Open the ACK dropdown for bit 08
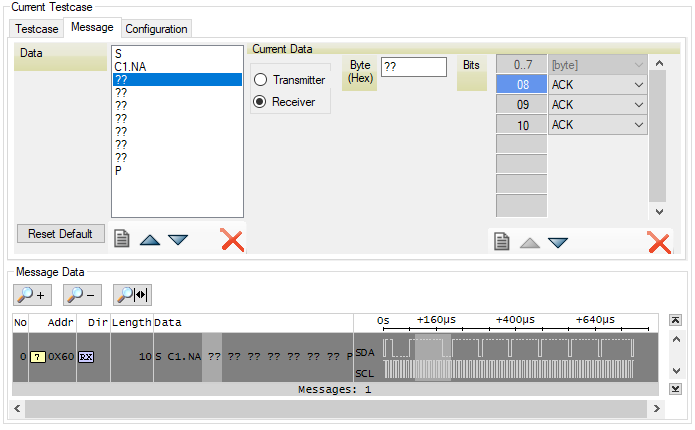Viewport: 695px width, 430px height. click(x=638, y=85)
